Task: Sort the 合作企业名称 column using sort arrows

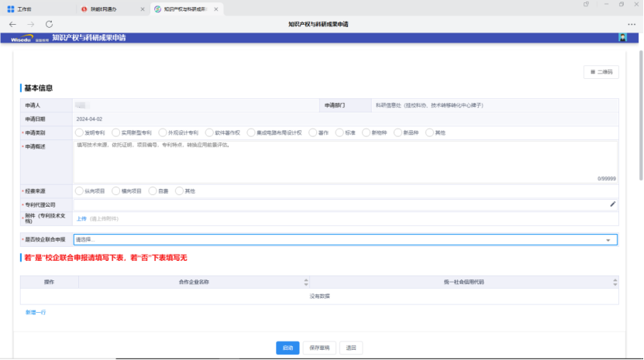Action: click(x=305, y=282)
